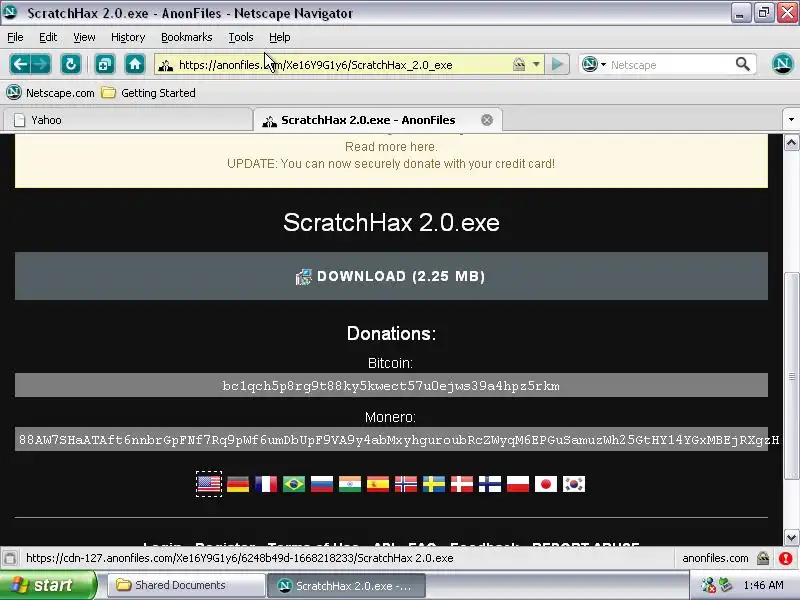Choose the Spanish flag language
The height and width of the screenshot is (600, 800).
click(x=378, y=484)
